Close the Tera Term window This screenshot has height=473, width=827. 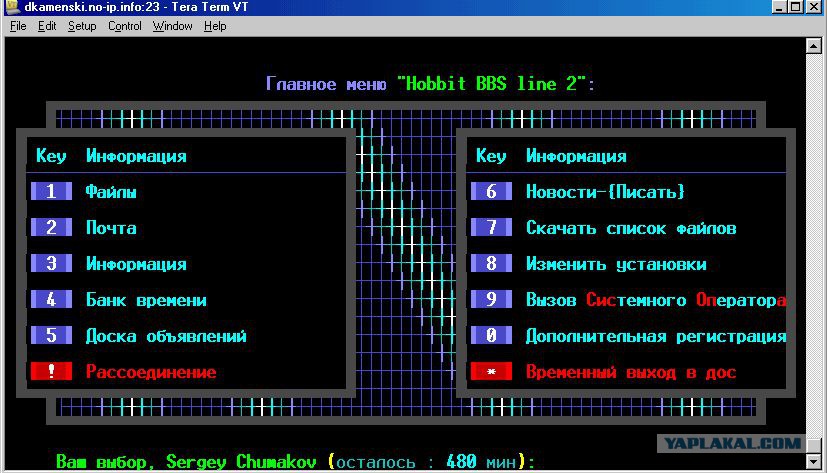814,7
